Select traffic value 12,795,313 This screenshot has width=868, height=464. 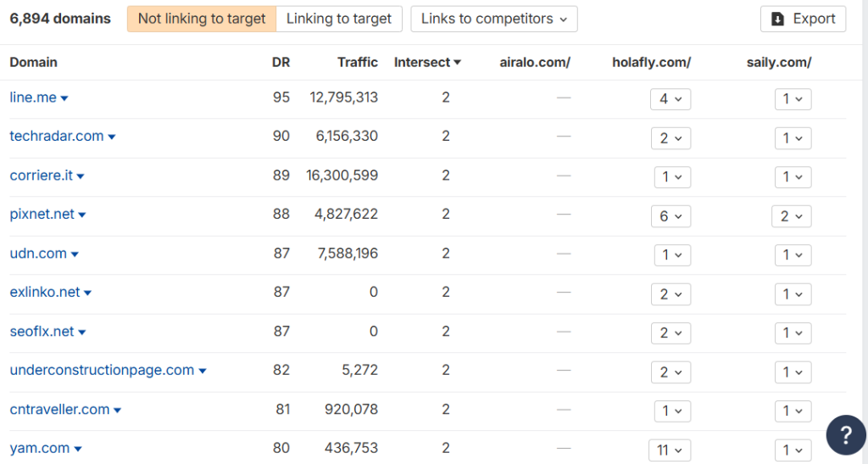344,98
